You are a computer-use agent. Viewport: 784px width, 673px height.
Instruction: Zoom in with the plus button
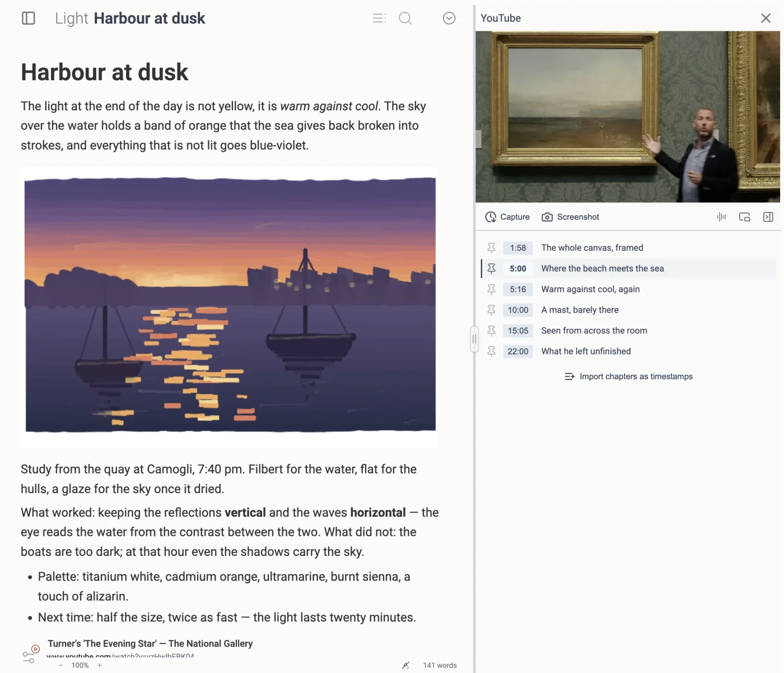coord(100,665)
